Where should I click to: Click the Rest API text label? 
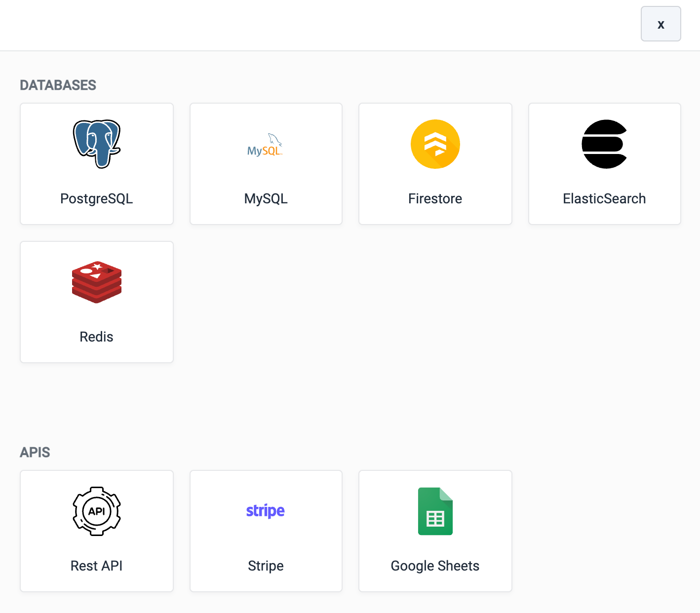tap(97, 566)
